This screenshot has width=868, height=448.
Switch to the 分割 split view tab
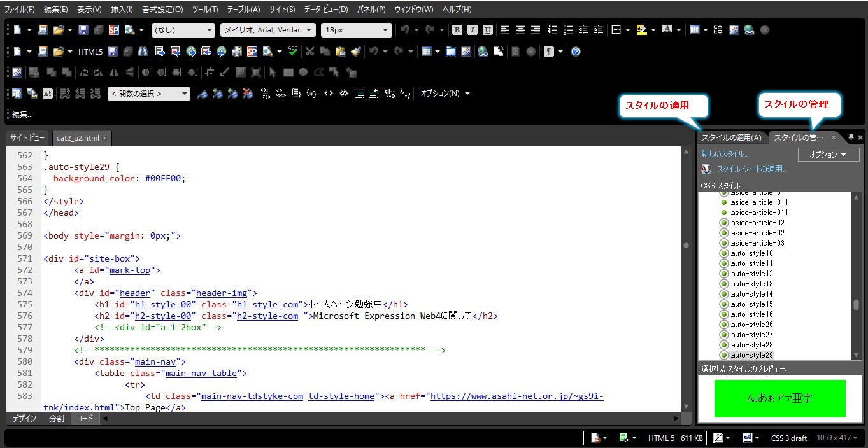click(x=57, y=419)
